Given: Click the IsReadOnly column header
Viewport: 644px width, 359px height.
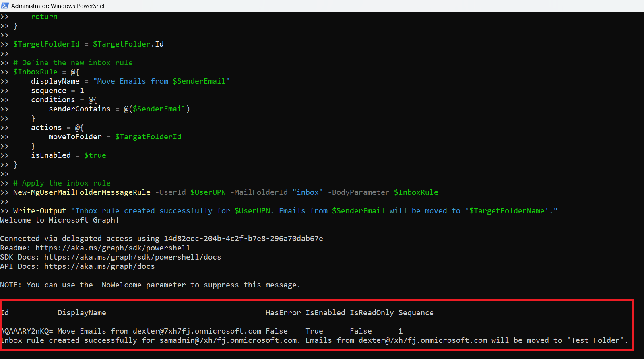Looking at the screenshot, I should (372, 313).
